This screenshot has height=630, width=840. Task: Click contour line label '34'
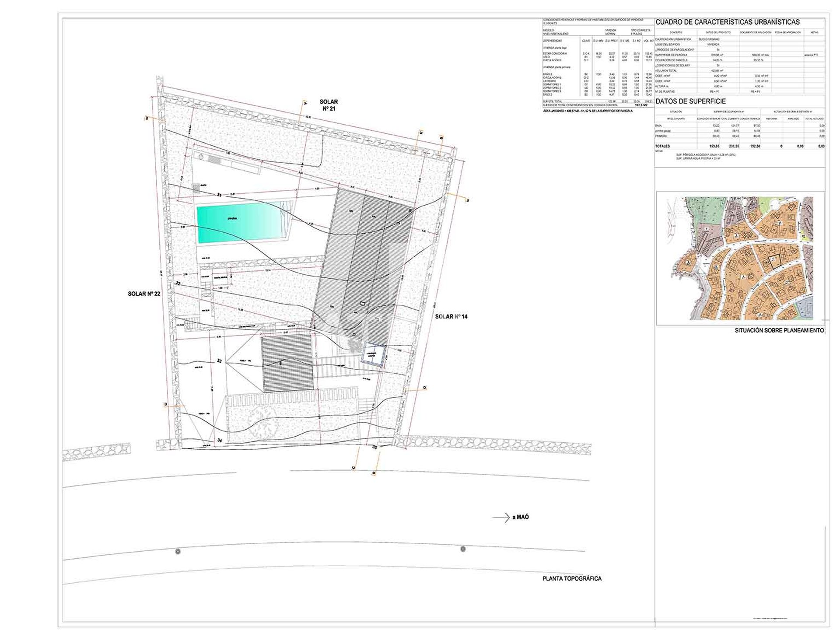220,440
